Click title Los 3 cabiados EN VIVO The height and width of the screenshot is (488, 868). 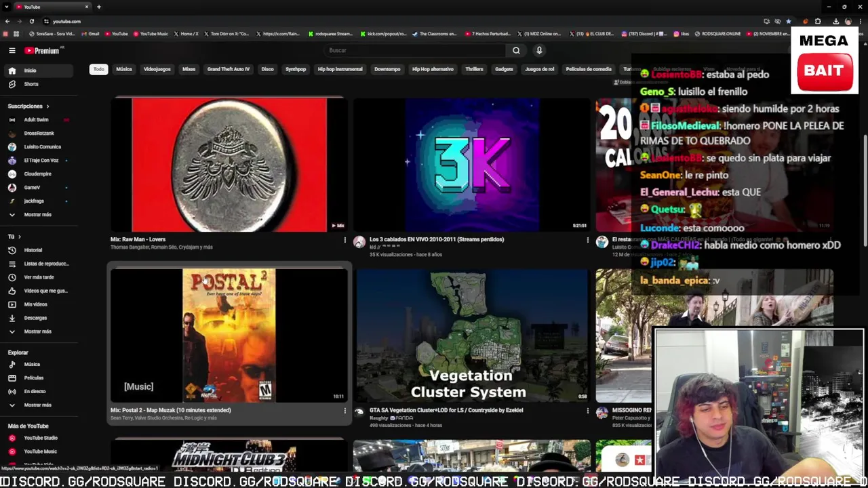[x=437, y=239]
